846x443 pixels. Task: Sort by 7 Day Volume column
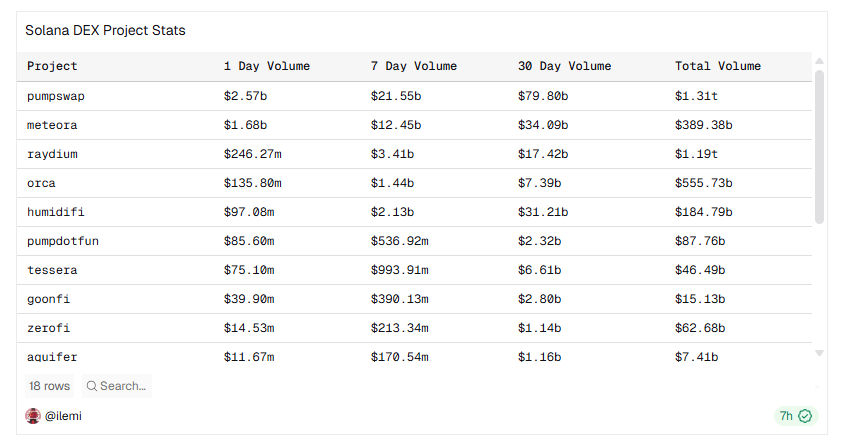[x=413, y=66]
